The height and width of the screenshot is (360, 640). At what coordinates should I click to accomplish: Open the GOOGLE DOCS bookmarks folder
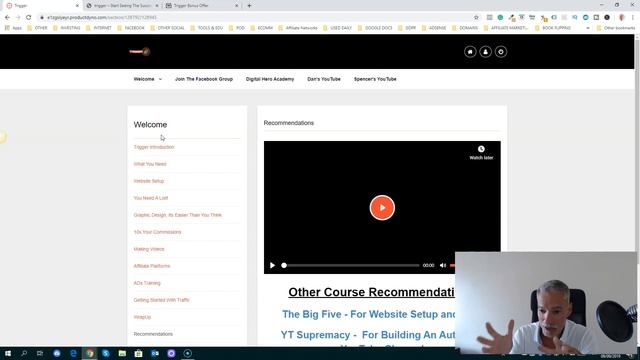[x=375, y=28]
